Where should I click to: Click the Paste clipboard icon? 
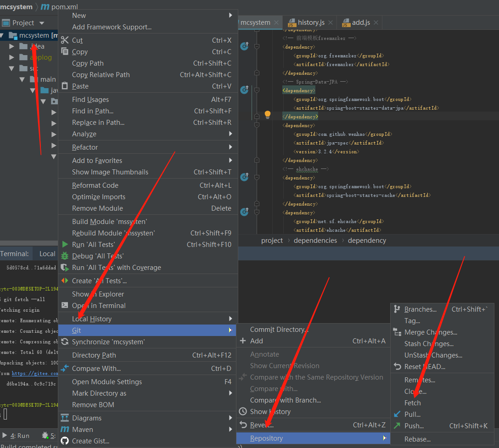point(65,86)
